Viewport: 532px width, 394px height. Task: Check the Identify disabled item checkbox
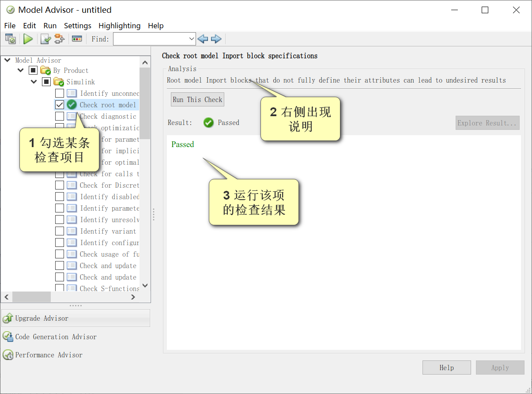tap(60, 197)
